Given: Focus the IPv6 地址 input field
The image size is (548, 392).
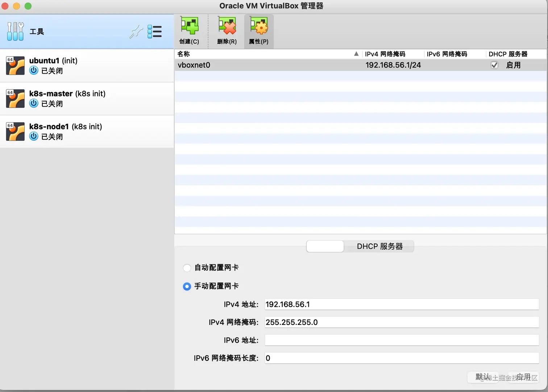Looking at the screenshot, I should pyautogui.click(x=402, y=340).
